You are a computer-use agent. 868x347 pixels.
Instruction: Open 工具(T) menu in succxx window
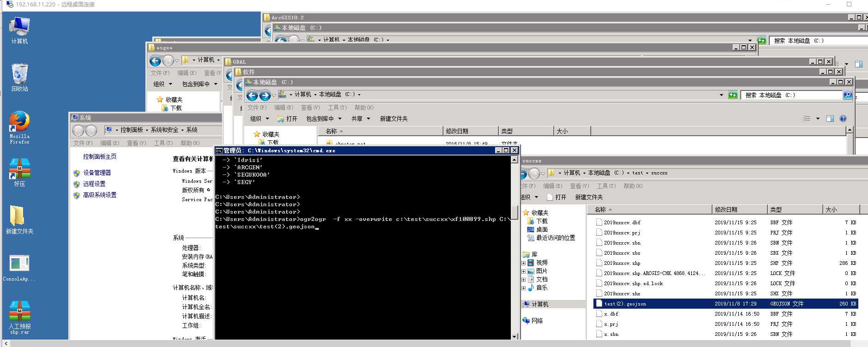[606, 186]
